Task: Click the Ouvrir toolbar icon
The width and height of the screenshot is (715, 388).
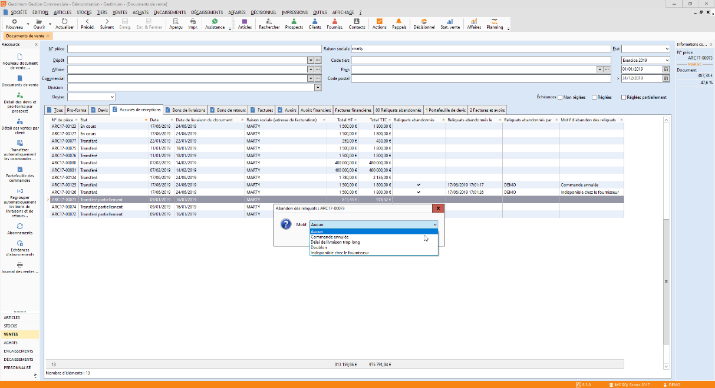Action: 39,24
